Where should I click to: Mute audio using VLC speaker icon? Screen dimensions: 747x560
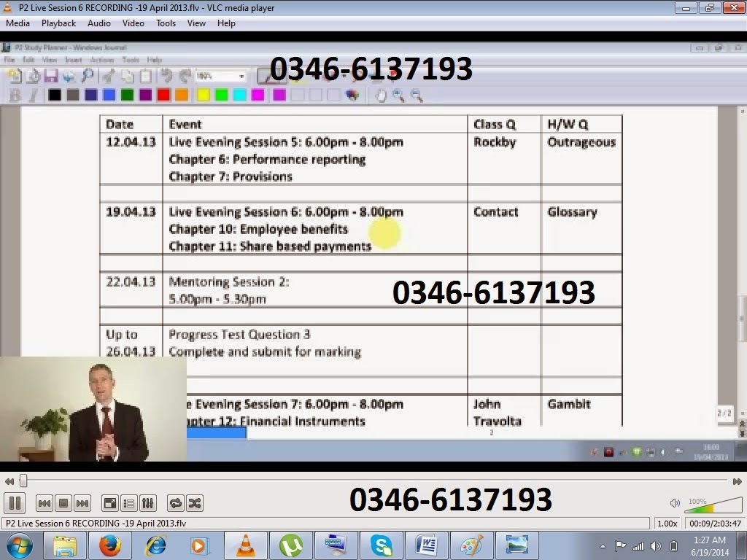coord(675,503)
